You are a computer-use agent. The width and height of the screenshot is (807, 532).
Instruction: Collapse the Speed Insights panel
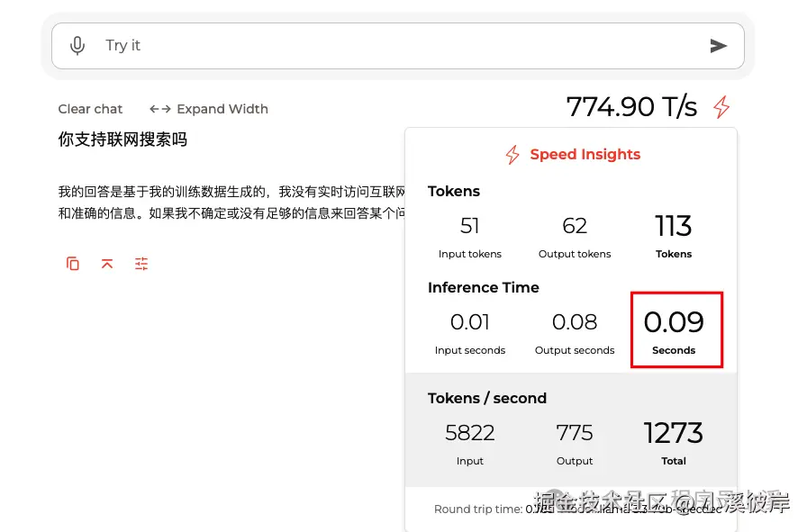(585, 154)
